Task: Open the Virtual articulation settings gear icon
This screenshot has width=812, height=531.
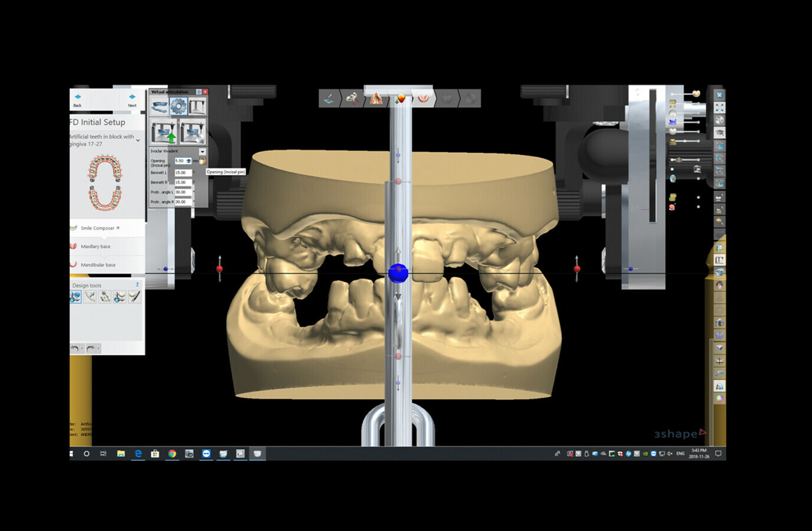Action: click(x=179, y=106)
